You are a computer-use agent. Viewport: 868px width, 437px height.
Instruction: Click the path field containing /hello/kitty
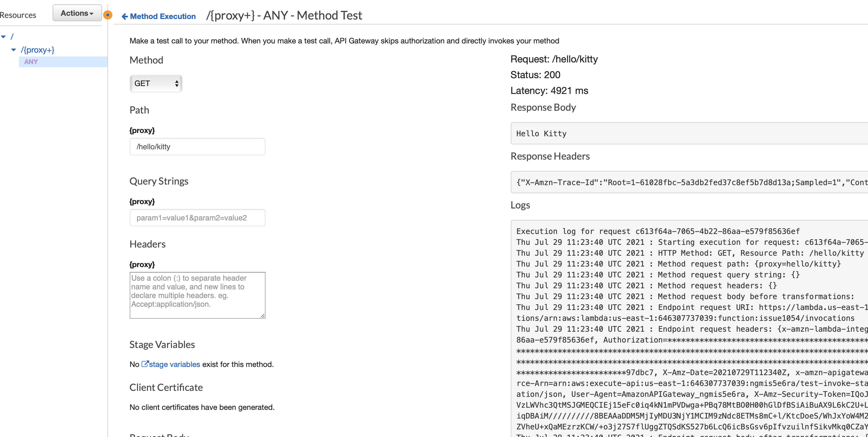point(197,146)
